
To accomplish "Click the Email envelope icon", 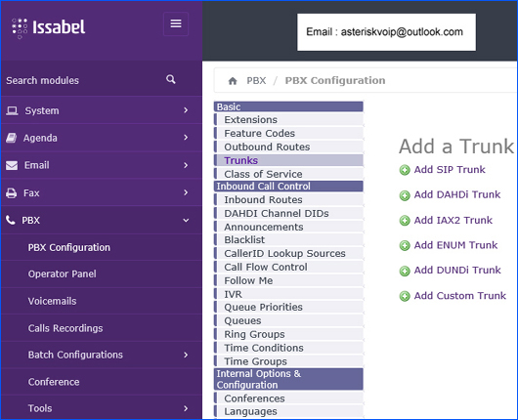I will (x=12, y=165).
